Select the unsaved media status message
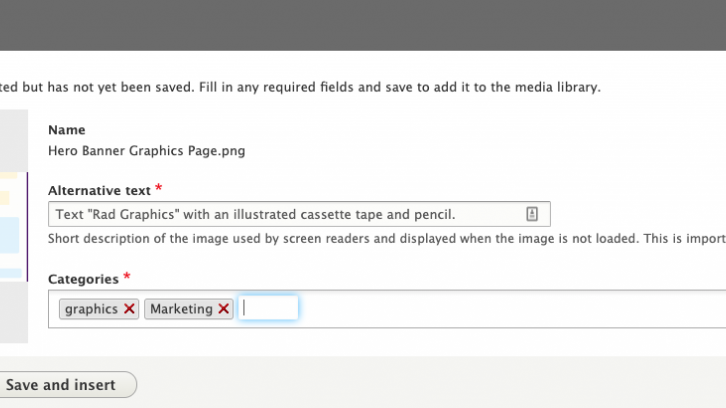 point(300,87)
